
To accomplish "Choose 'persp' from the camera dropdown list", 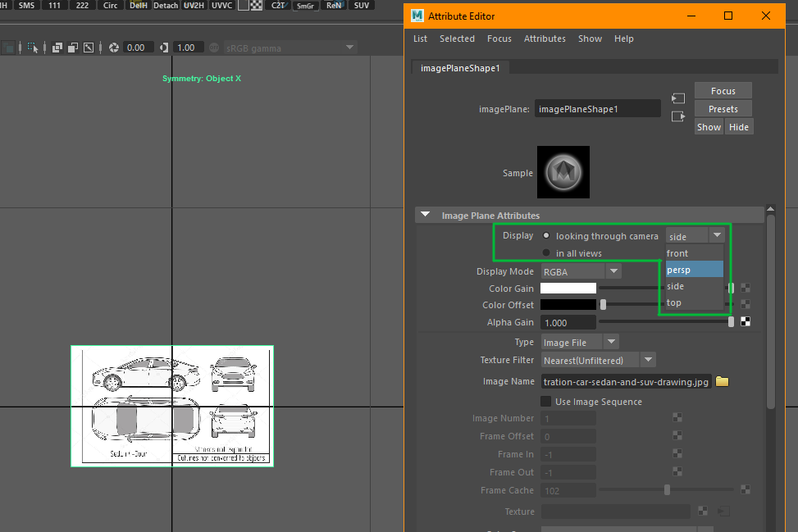I will pyautogui.click(x=693, y=270).
